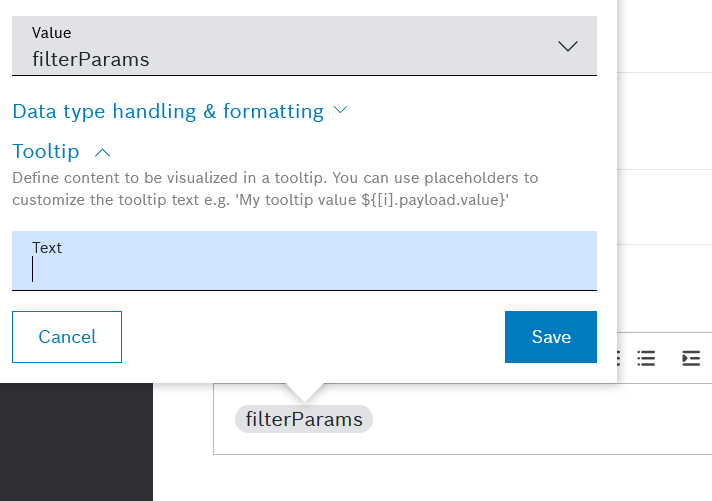Click the up chevron beside Tooltip
712x501 pixels.
102,152
